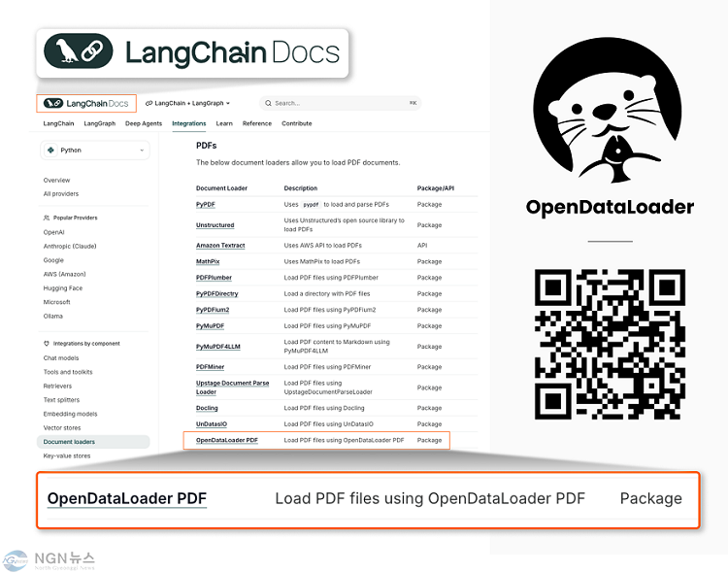Click the 'Package/API' column header

point(436,188)
